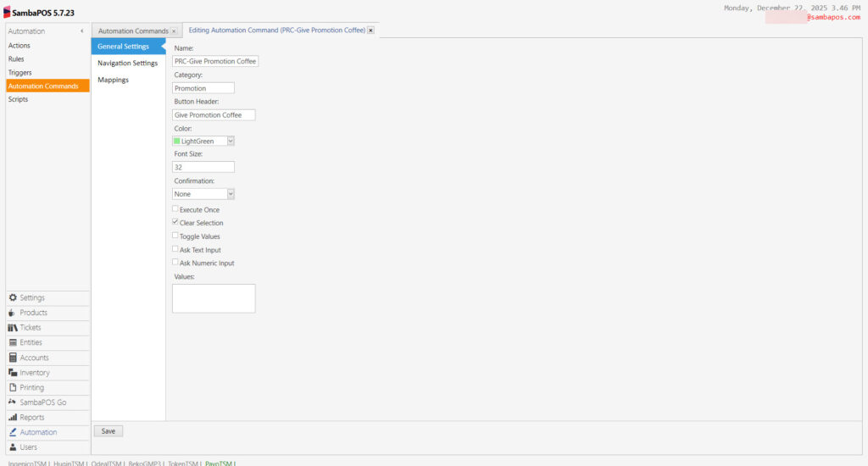Screen dimensions: 868x466
Task: Uncheck the Clear Selection checkbox
Action: point(175,223)
